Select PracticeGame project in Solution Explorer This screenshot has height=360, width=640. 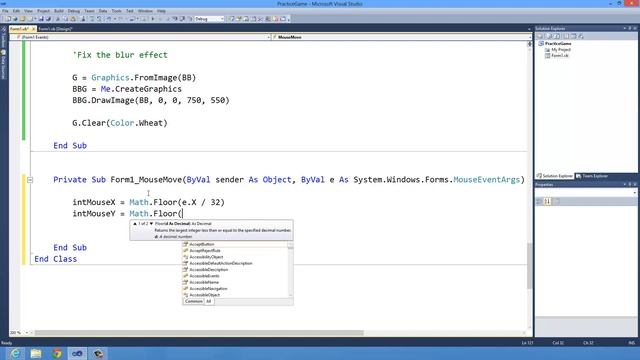coord(558,44)
